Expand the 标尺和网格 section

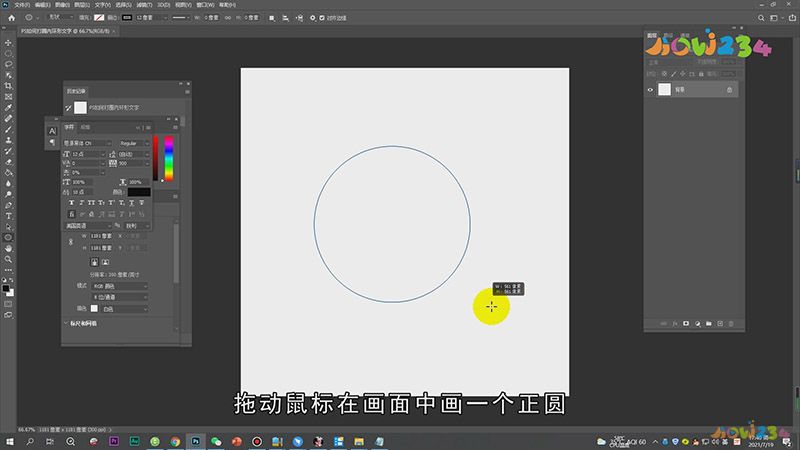coord(66,323)
